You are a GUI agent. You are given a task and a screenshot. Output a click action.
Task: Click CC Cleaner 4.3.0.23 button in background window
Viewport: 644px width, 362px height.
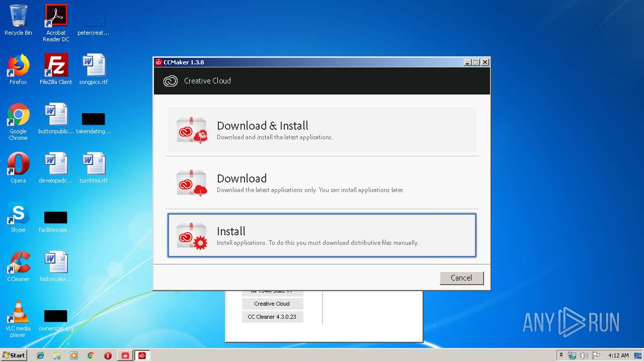click(x=272, y=317)
